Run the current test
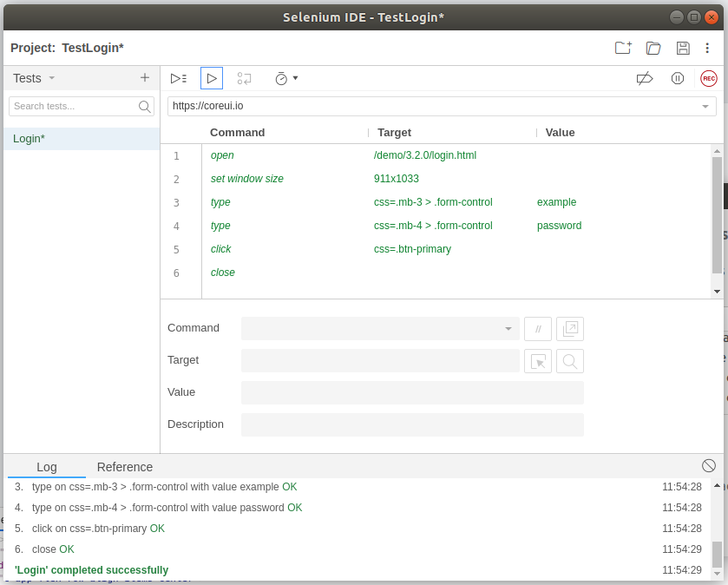Image resolution: width=728 pixels, height=585 pixels. tap(212, 78)
